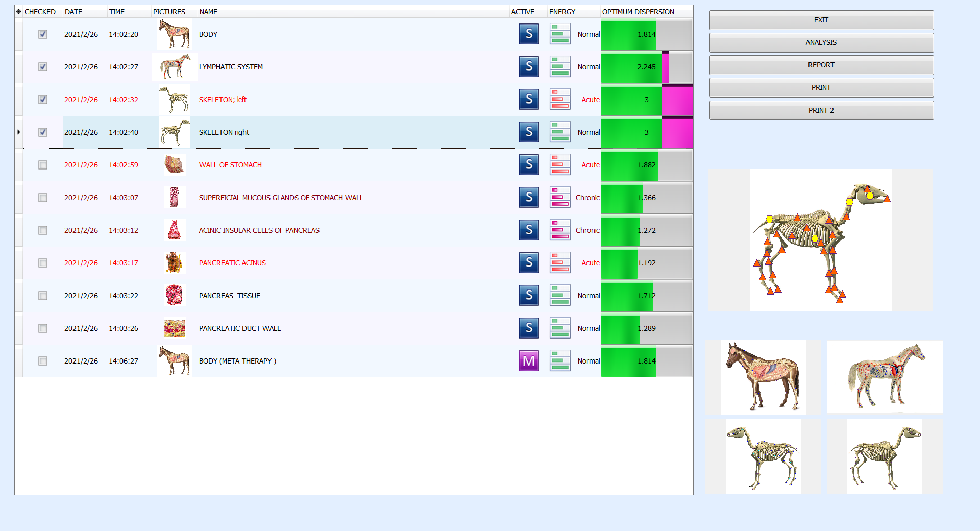Click the LYMPHATIC SYSTEM dispersion bar 2.245
This screenshot has height=531, width=980.
647,67
